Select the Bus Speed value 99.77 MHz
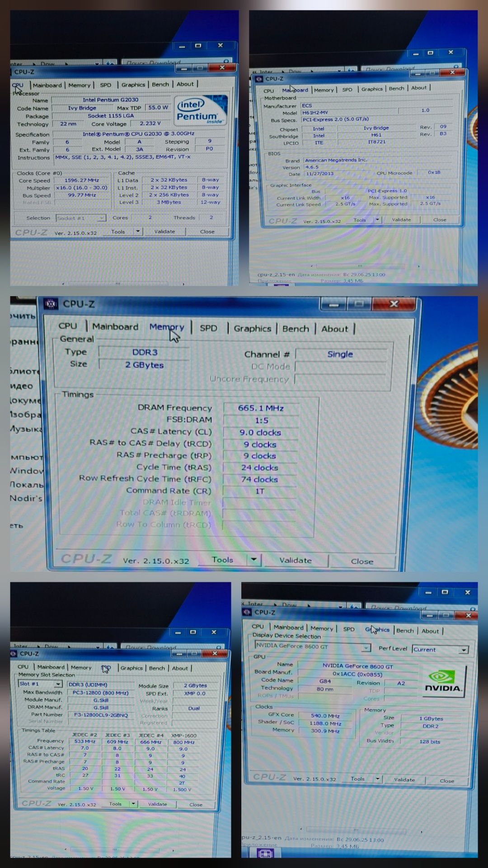The width and height of the screenshot is (488, 868). pos(82,195)
